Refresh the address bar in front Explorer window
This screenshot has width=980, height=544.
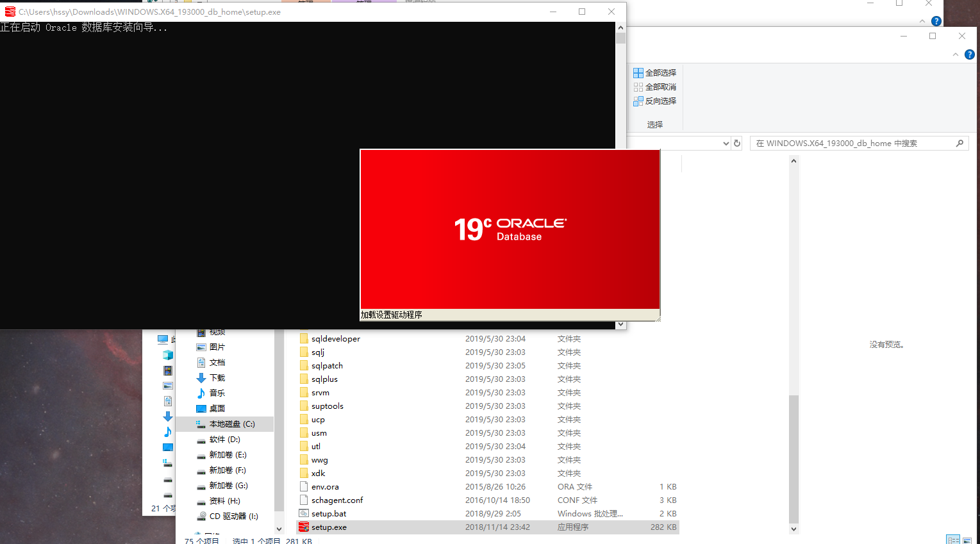pos(737,144)
